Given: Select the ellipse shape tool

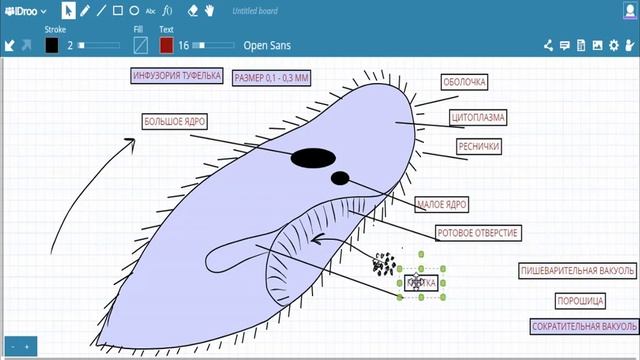Looking at the screenshot, I should pos(134,11).
